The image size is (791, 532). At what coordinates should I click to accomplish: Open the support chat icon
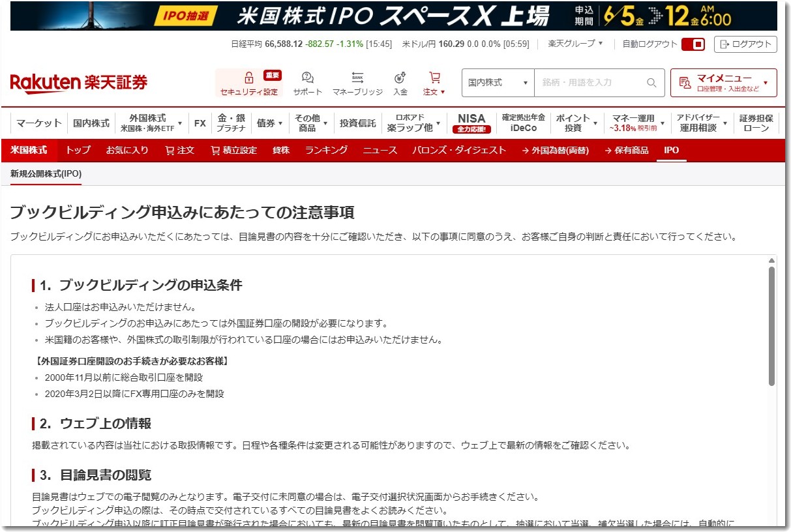[308, 78]
